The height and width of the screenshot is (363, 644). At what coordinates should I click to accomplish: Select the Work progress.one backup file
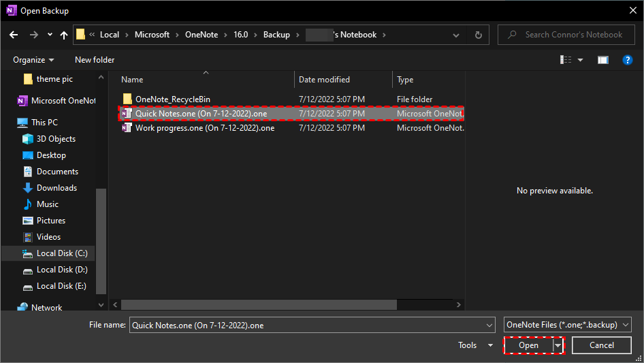point(204,128)
